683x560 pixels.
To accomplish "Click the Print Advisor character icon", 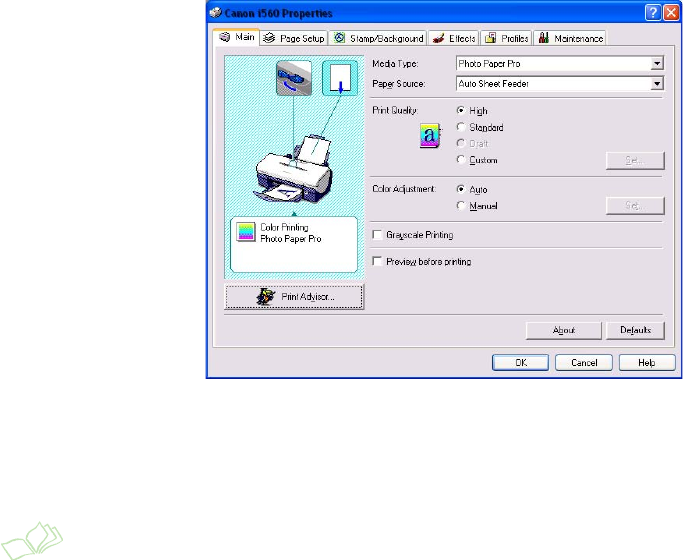I will [265, 297].
